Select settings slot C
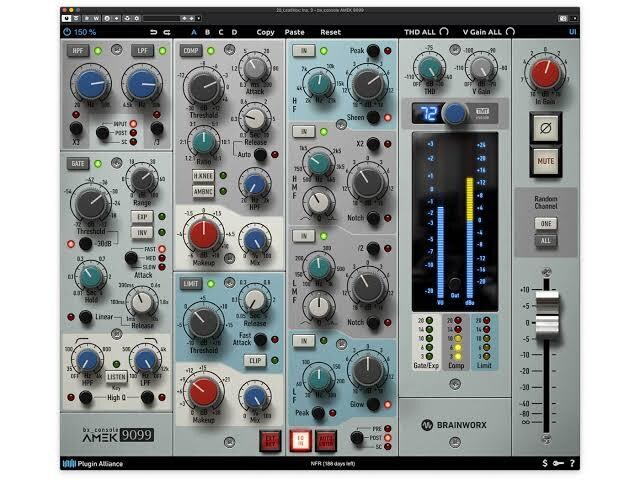Screen dimensions: 640x480 [x=221, y=32]
